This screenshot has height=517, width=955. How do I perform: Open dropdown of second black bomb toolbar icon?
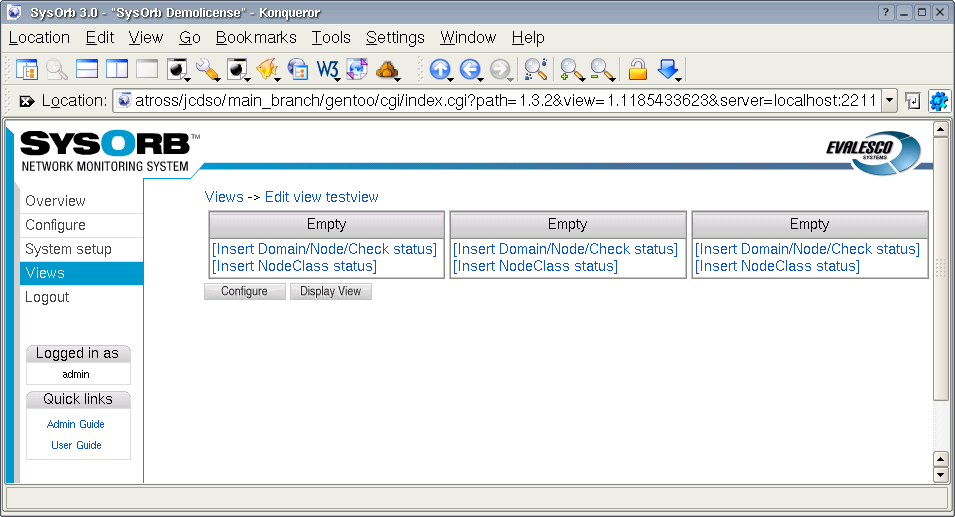[x=247, y=79]
